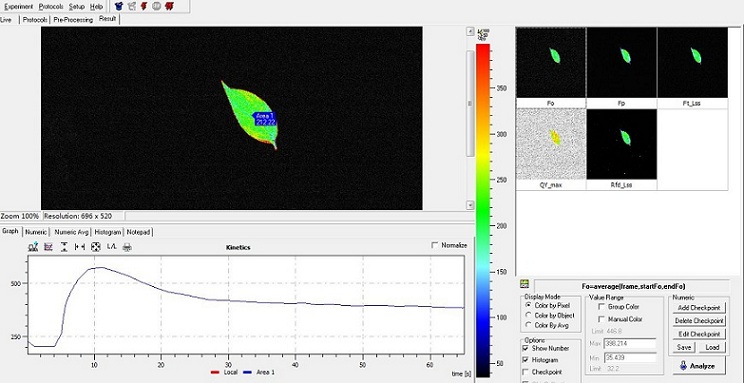Click the horizontal fit arrows graph icon
The height and width of the screenshot is (383, 744).
pyautogui.click(x=80, y=247)
